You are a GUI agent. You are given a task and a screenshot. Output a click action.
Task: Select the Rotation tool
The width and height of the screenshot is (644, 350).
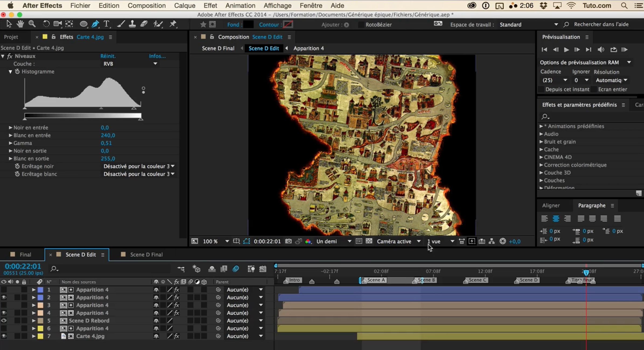46,24
